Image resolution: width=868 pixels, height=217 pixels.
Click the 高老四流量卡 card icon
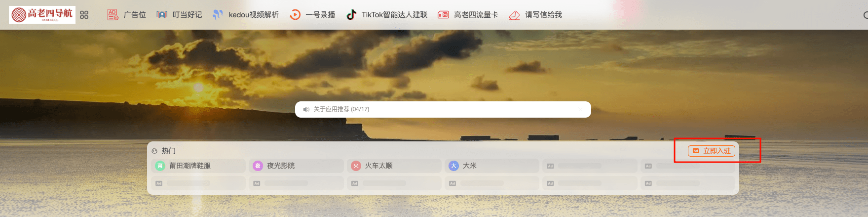coord(443,15)
